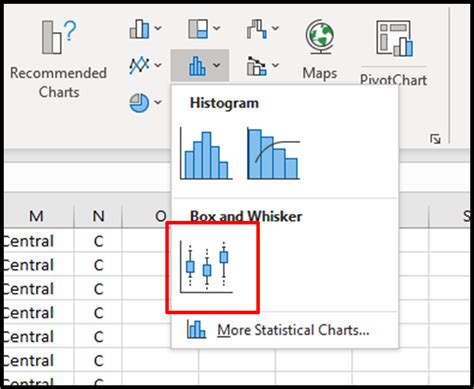Insert the Box and Whisker chart
The image size is (474, 389).
click(206, 267)
